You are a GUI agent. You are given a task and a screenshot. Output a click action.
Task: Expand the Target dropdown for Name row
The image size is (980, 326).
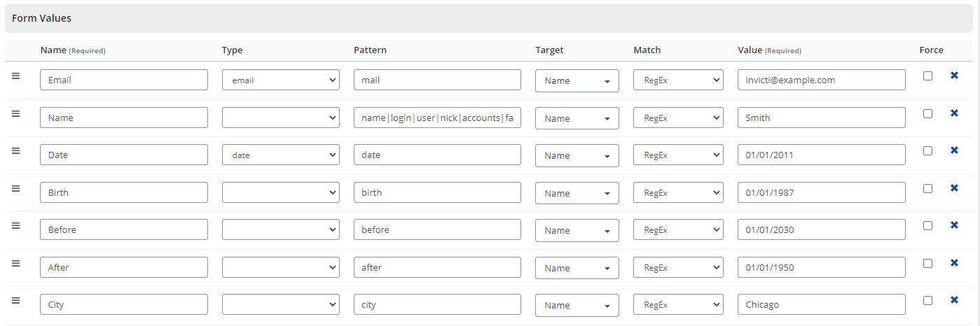pos(577,118)
